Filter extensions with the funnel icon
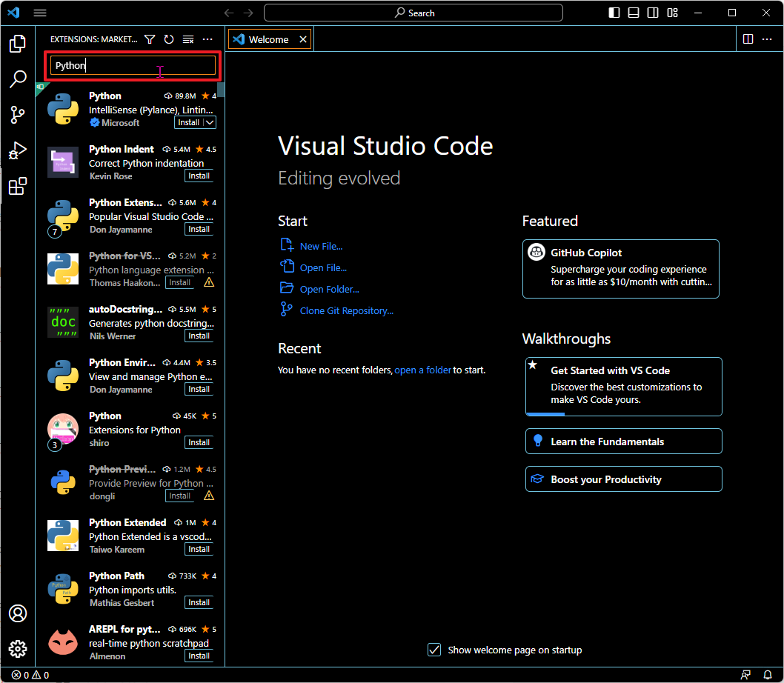784x683 pixels. [150, 39]
